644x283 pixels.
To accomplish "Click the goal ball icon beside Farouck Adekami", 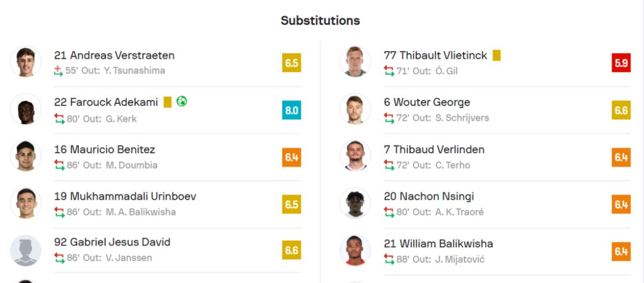I will tap(182, 101).
